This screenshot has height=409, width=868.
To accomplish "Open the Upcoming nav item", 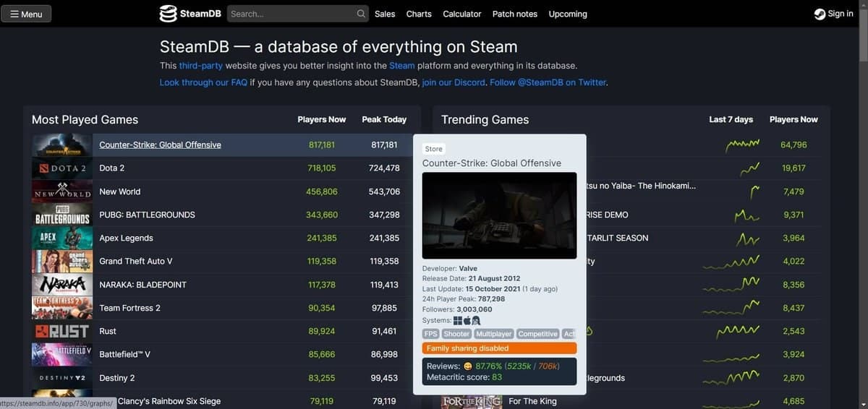I will [x=568, y=14].
